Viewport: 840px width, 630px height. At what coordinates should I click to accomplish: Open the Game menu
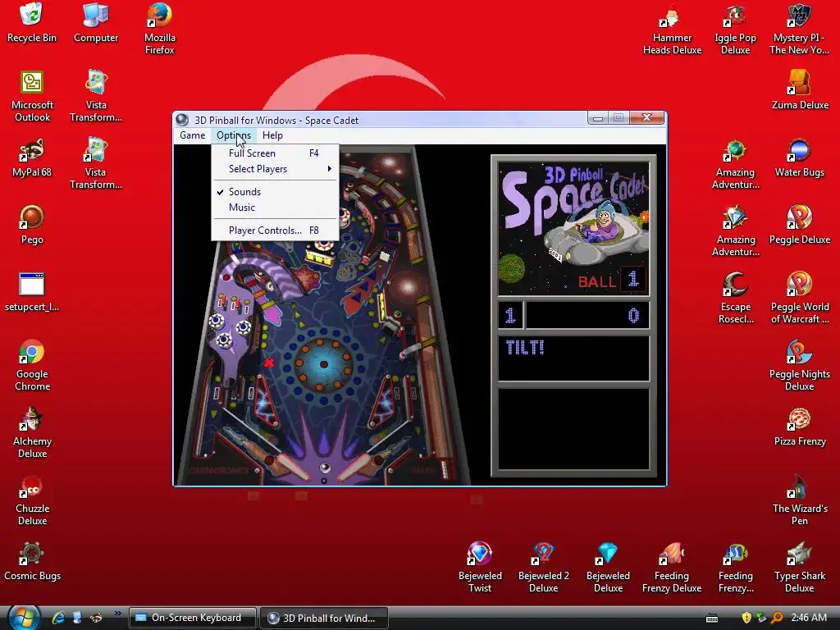click(x=192, y=135)
